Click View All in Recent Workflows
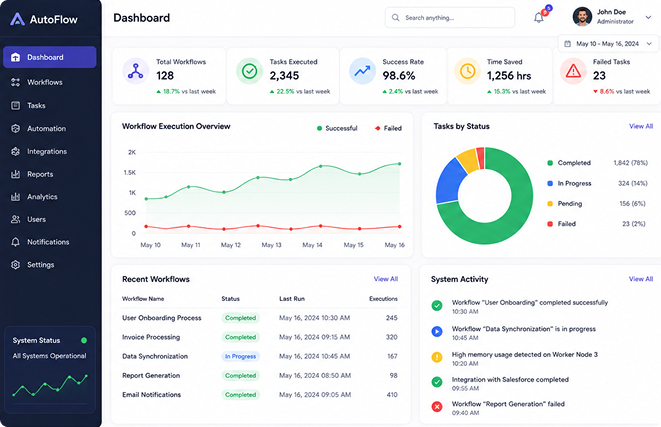Image resolution: width=661 pixels, height=427 pixels. coord(386,279)
